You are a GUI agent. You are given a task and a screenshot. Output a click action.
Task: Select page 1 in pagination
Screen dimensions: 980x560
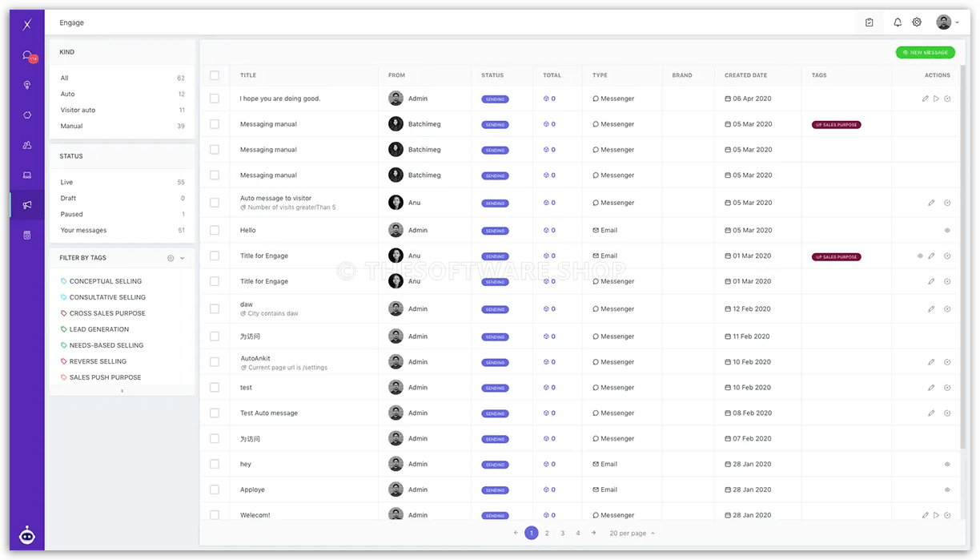click(531, 533)
